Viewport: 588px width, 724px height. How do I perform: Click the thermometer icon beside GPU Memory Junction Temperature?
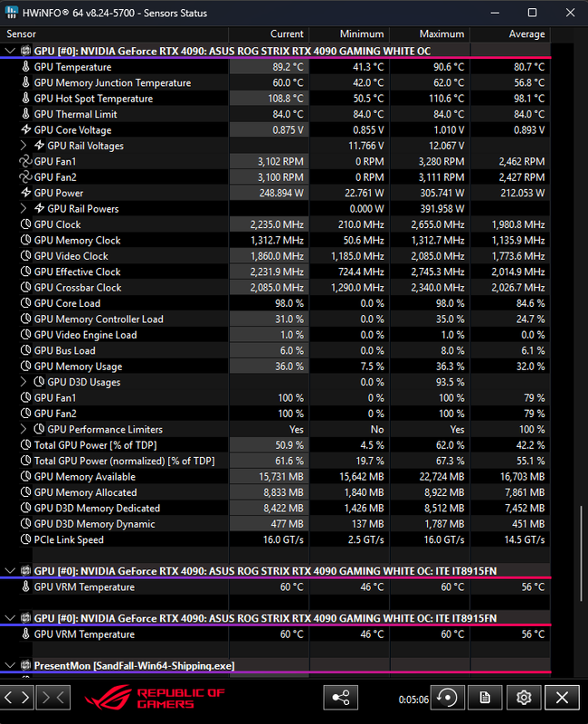click(26, 82)
